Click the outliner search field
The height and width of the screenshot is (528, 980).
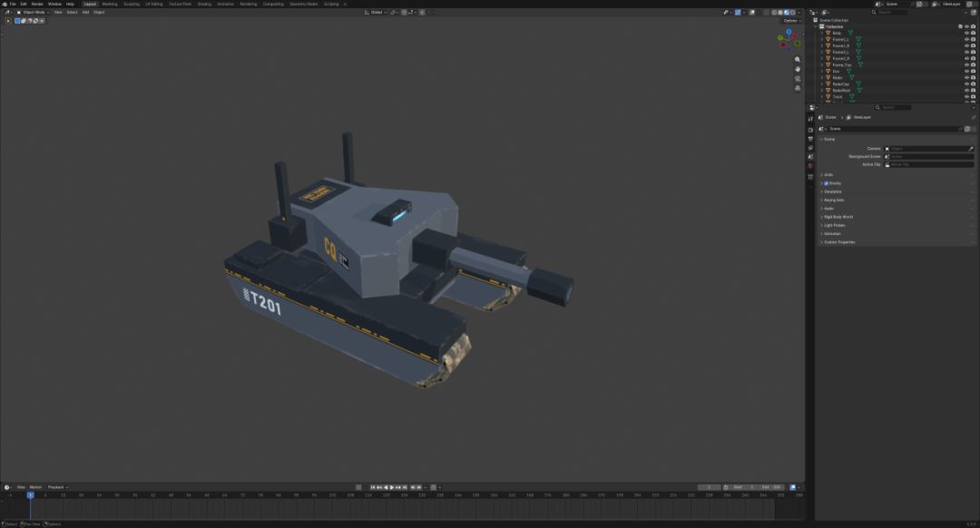tap(891, 12)
